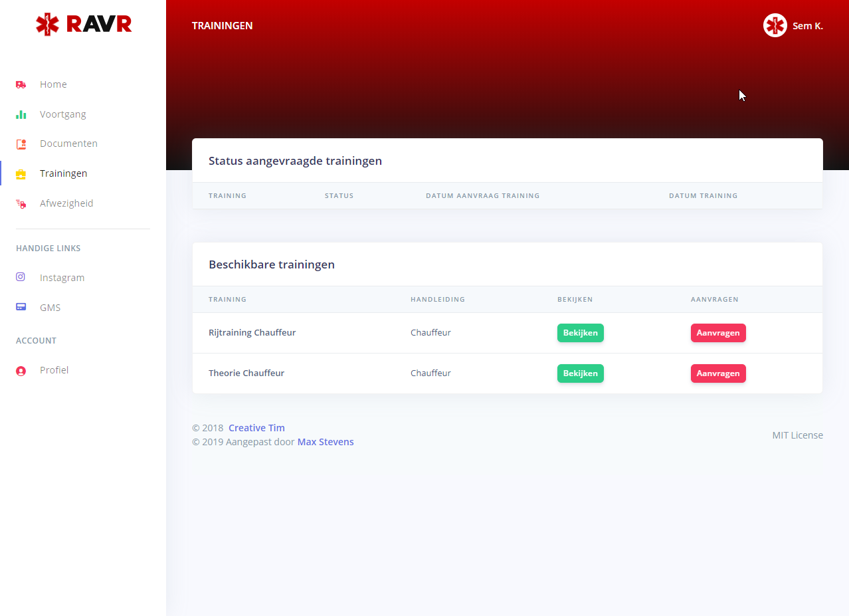Screen dimensions: 849x616
Task: Click the MIT License footer link
Action: (797, 435)
